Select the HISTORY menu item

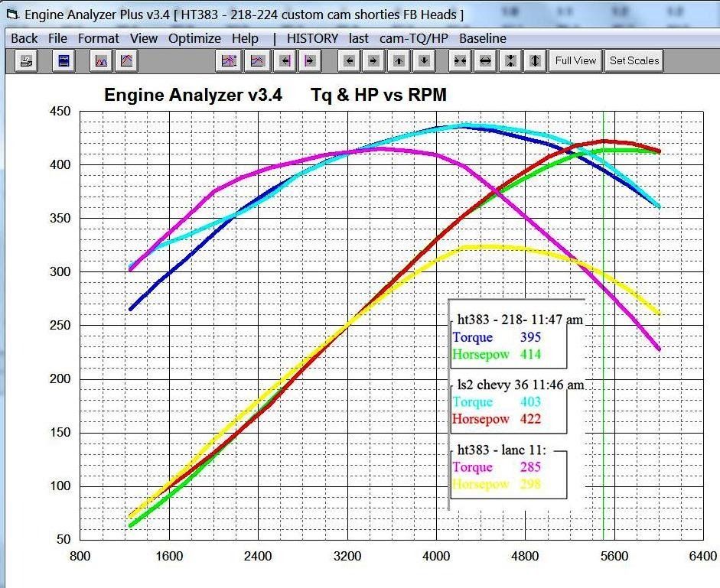313,38
